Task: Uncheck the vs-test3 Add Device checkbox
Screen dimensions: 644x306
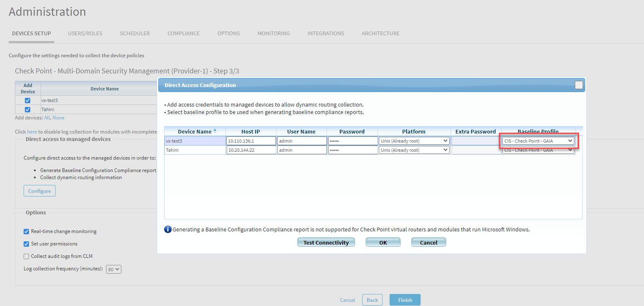Action: 28,100
